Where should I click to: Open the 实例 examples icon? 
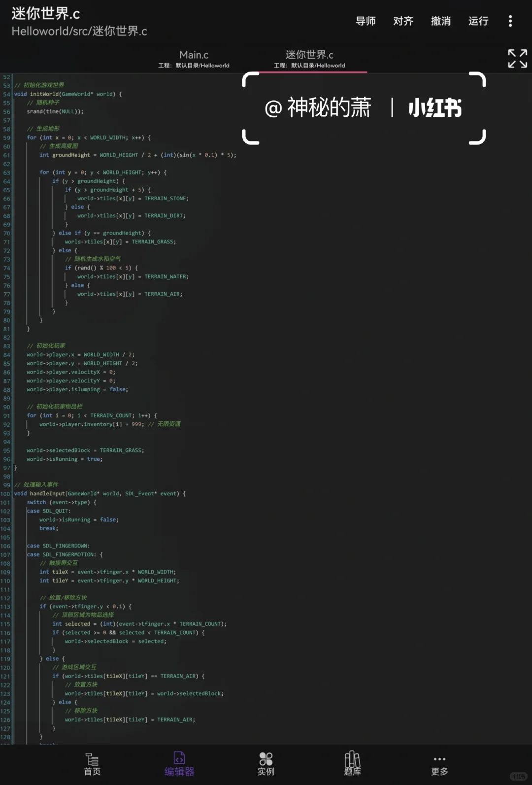click(x=266, y=764)
